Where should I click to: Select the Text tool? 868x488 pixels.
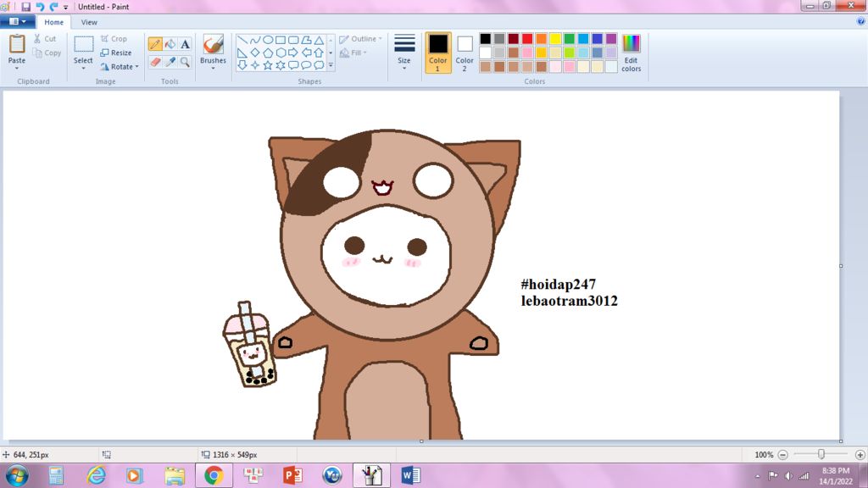click(185, 44)
